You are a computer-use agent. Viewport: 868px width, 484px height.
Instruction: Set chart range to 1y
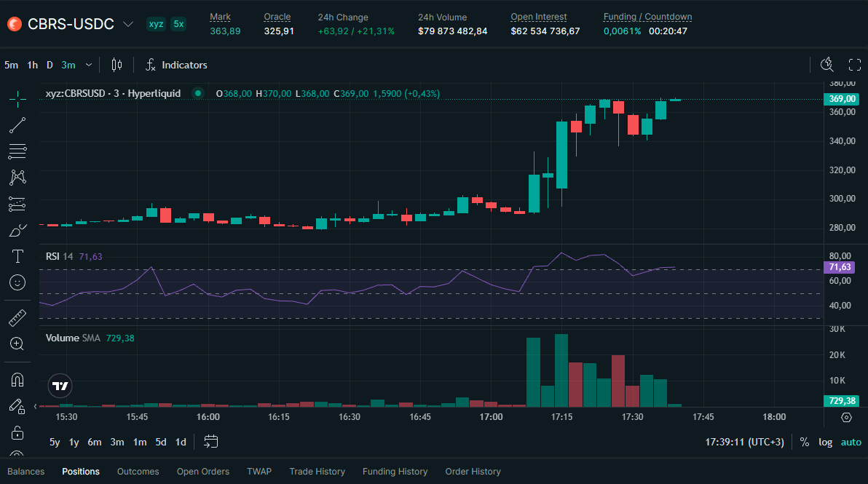(x=74, y=442)
